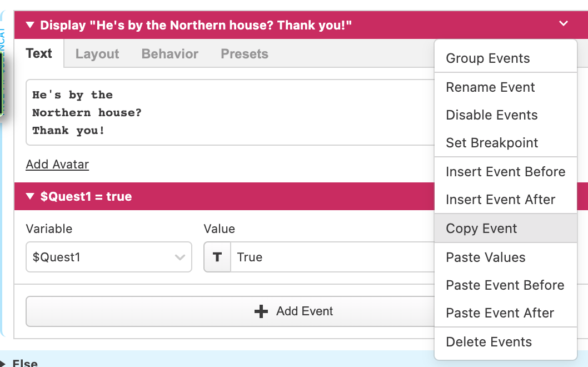The image size is (588, 367).
Task: Click Delete Events menu entry
Action: [x=489, y=342]
